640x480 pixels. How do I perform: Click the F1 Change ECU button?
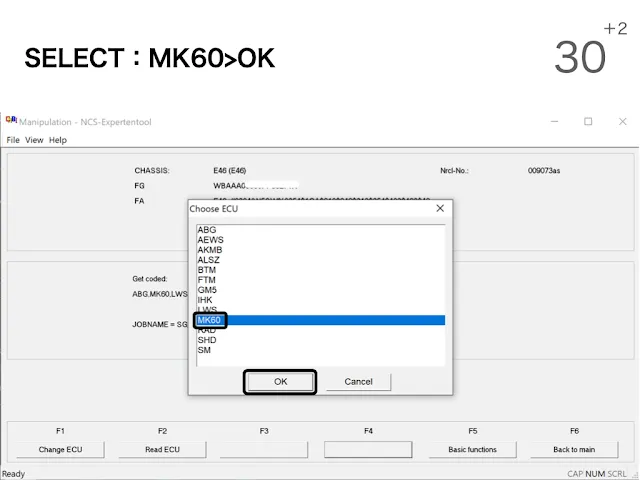tap(60, 449)
